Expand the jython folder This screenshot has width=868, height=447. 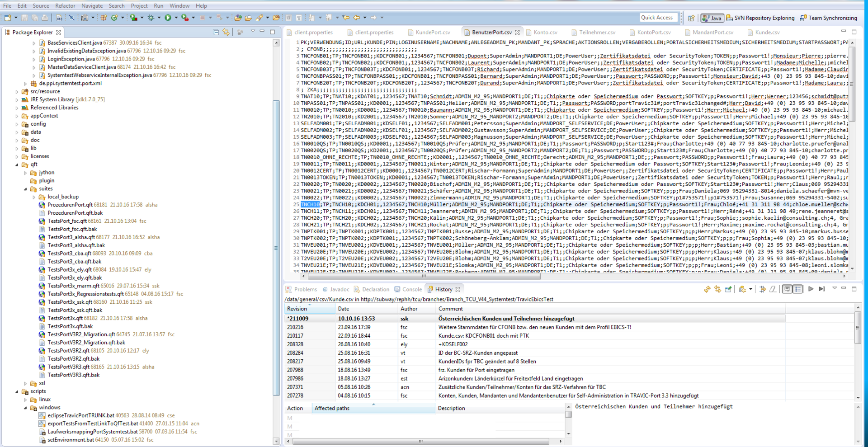point(26,173)
